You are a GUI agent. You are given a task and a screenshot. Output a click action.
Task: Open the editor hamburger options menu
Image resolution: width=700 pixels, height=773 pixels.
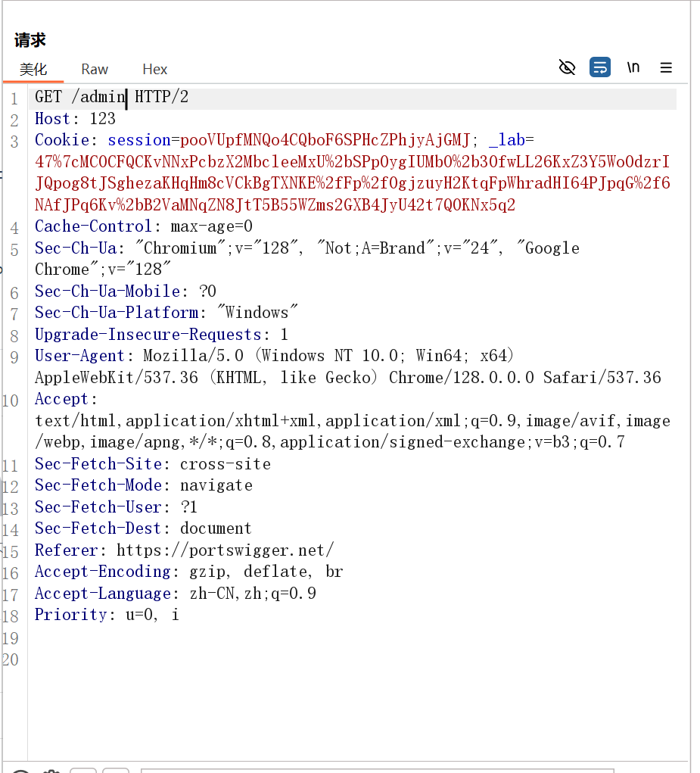click(666, 68)
